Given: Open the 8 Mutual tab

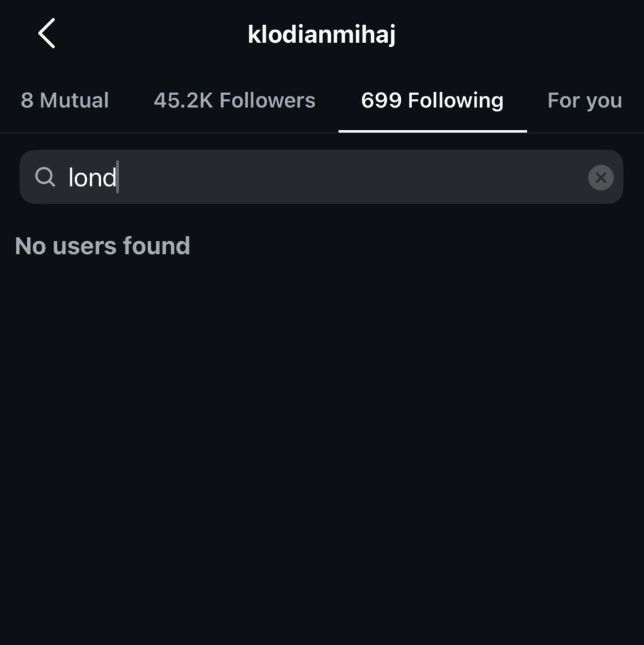Looking at the screenshot, I should (65, 101).
